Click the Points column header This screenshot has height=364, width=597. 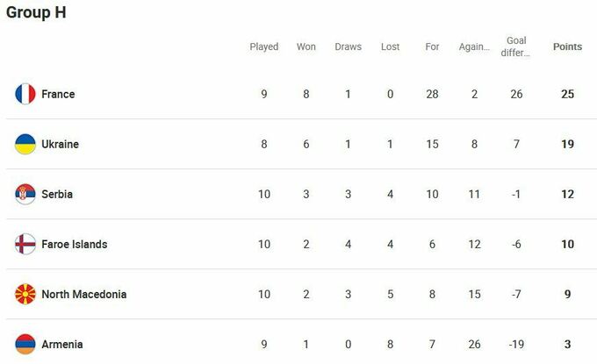(x=567, y=46)
